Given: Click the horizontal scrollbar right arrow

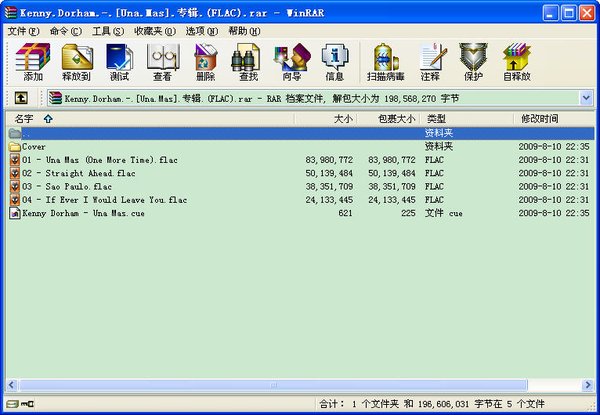Looking at the screenshot, I should tap(588, 385).
